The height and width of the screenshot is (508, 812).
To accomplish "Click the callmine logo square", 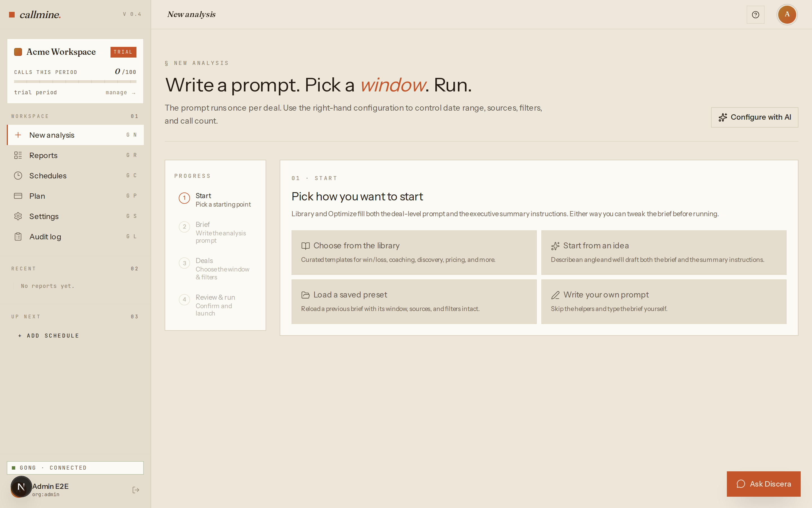I will [12, 14].
